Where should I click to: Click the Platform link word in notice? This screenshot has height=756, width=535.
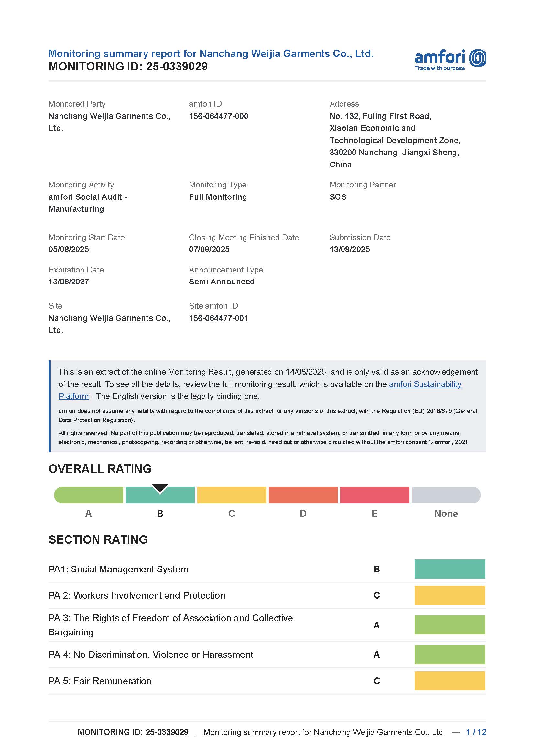[73, 396]
